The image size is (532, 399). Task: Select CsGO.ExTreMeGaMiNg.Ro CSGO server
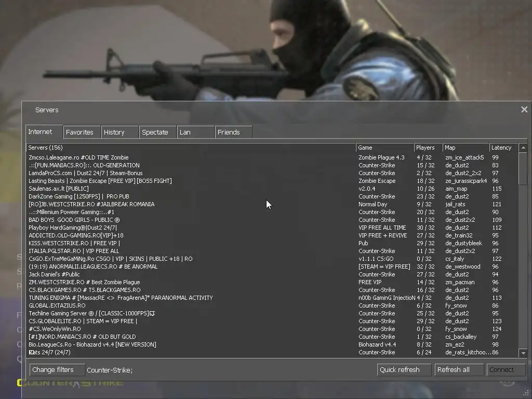(272, 259)
